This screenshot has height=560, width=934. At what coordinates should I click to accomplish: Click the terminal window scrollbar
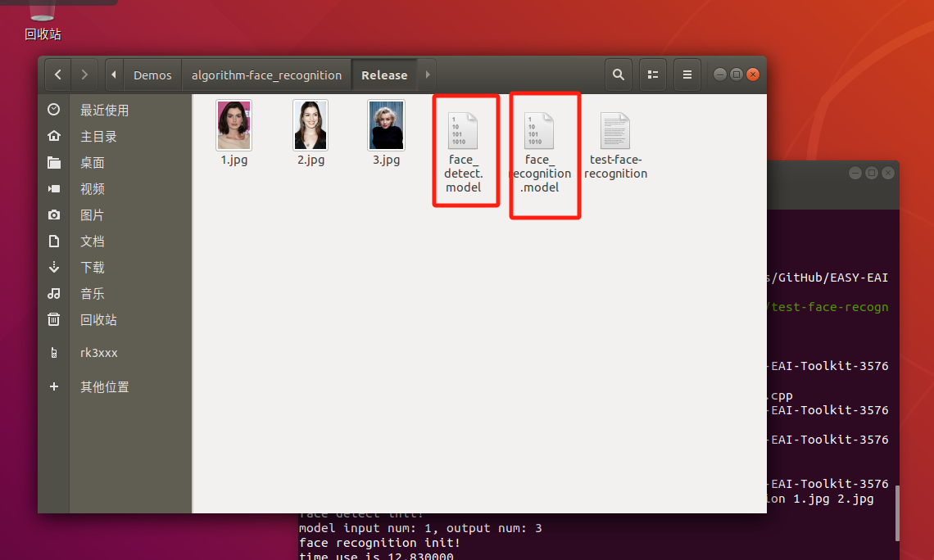898,513
